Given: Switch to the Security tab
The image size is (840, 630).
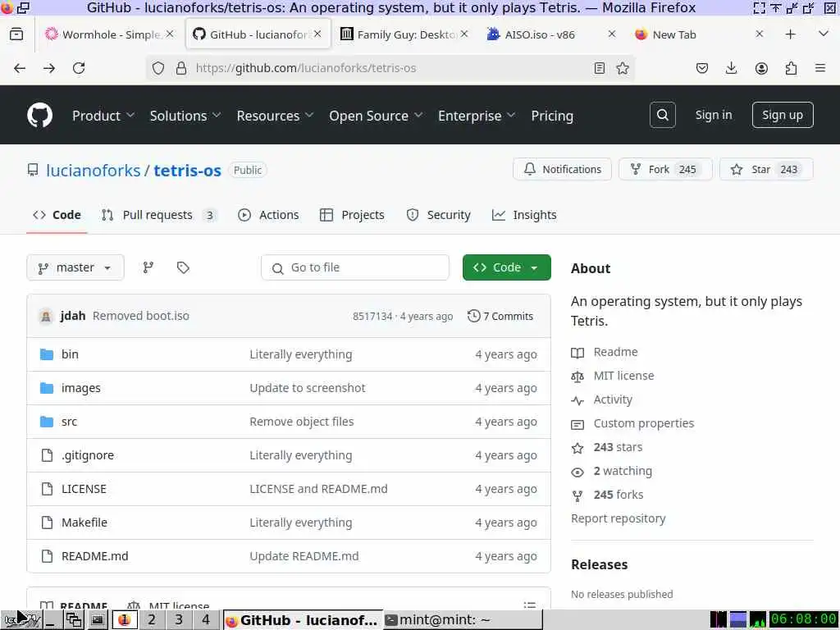Looking at the screenshot, I should (x=438, y=215).
